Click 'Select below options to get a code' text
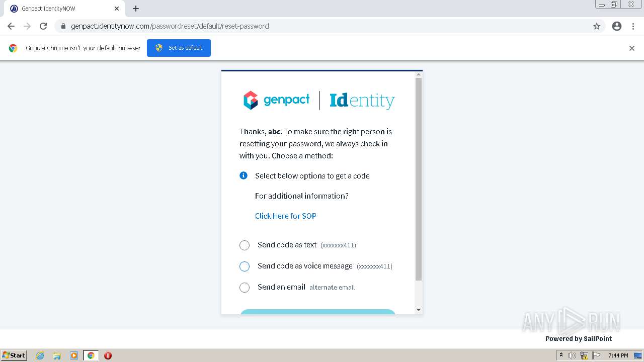644x362 pixels. click(312, 175)
